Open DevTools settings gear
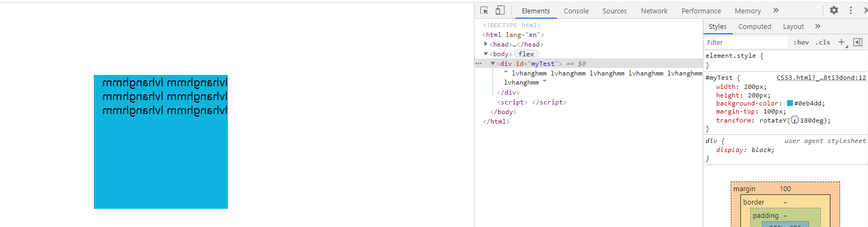Viewport: 868px width, 227px height. coord(834,10)
